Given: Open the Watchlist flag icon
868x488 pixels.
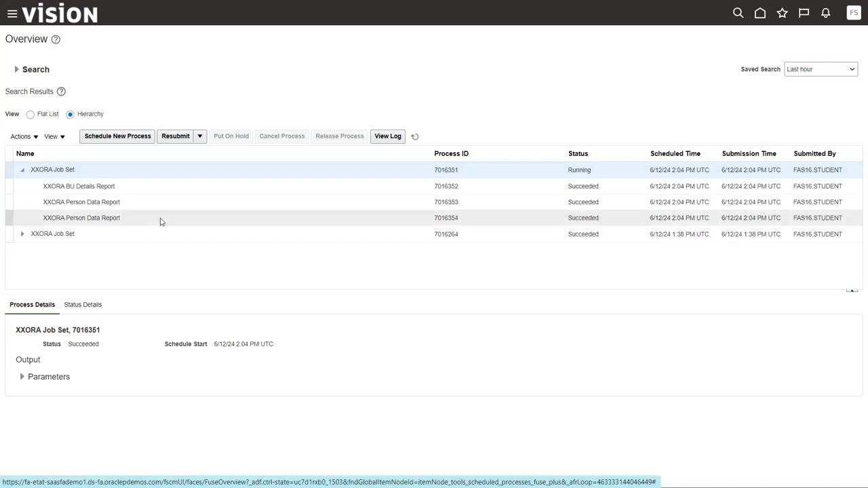Looking at the screenshot, I should pyautogui.click(x=804, y=13).
